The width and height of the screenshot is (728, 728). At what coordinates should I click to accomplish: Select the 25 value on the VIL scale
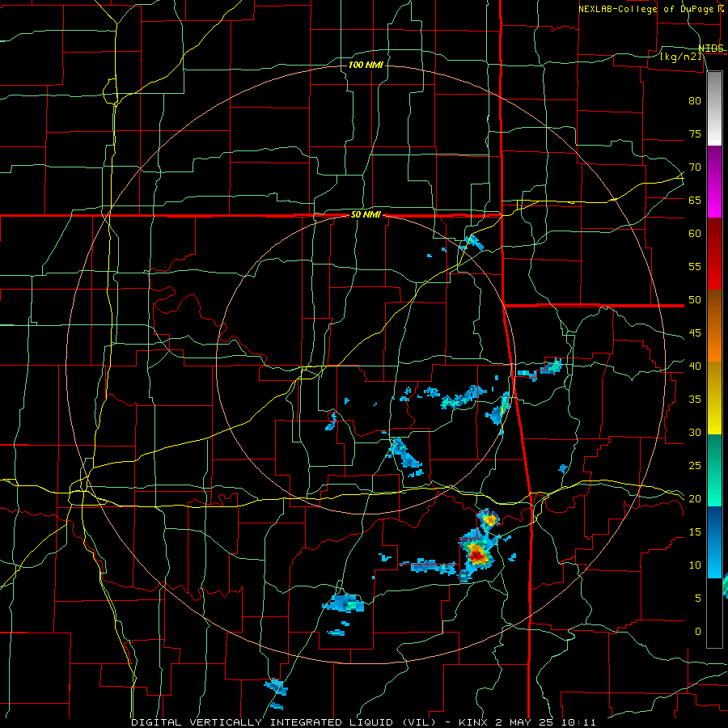point(695,466)
